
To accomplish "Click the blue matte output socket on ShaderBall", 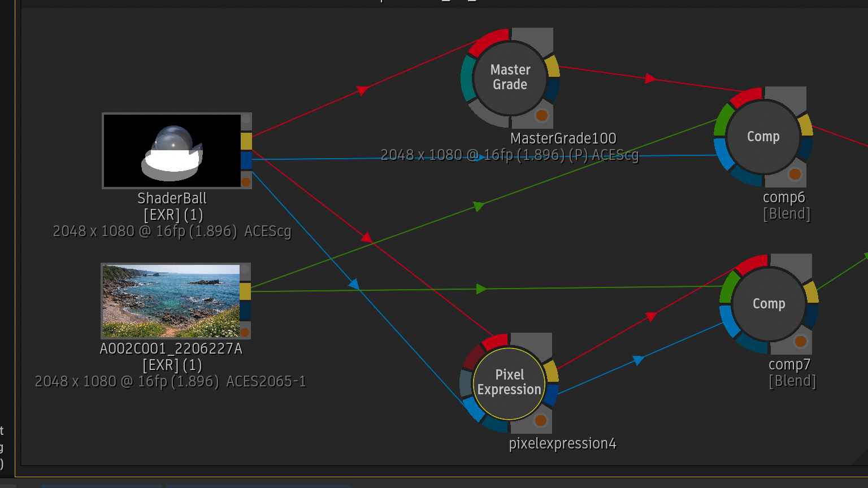I will tap(246, 160).
